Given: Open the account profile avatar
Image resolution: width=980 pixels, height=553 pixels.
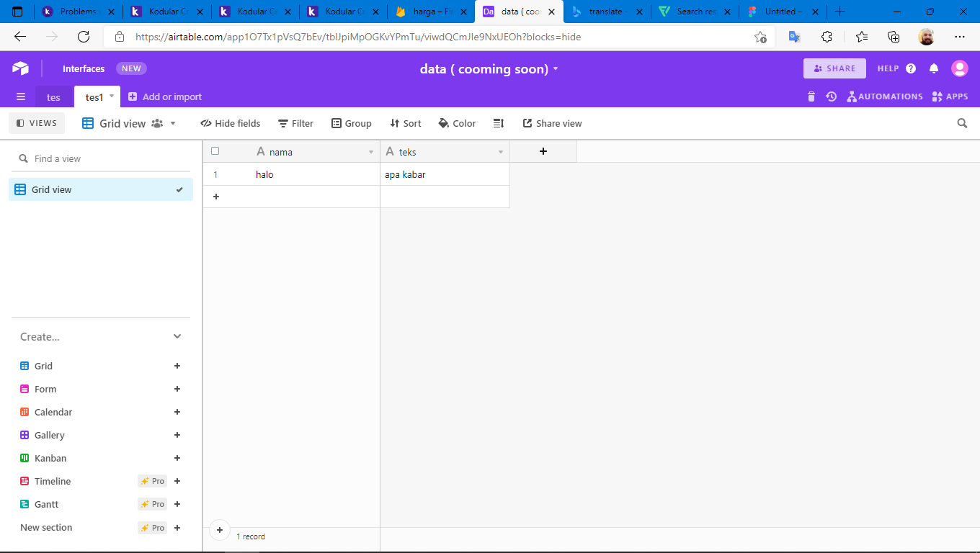Looking at the screenshot, I should tap(959, 68).
